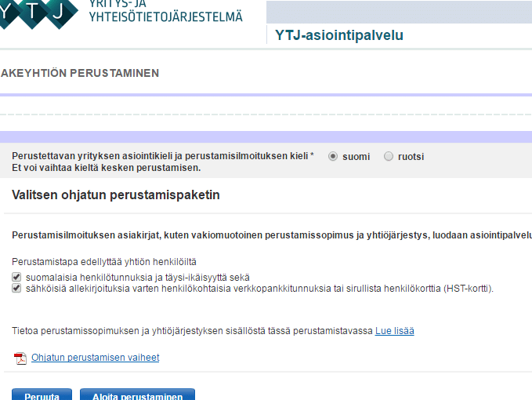The width and height of the screenshot is (532, 400).
Task: Open the PDF icon beside Ohjatun perustamisen vaiheet
Action: (20, 358)
